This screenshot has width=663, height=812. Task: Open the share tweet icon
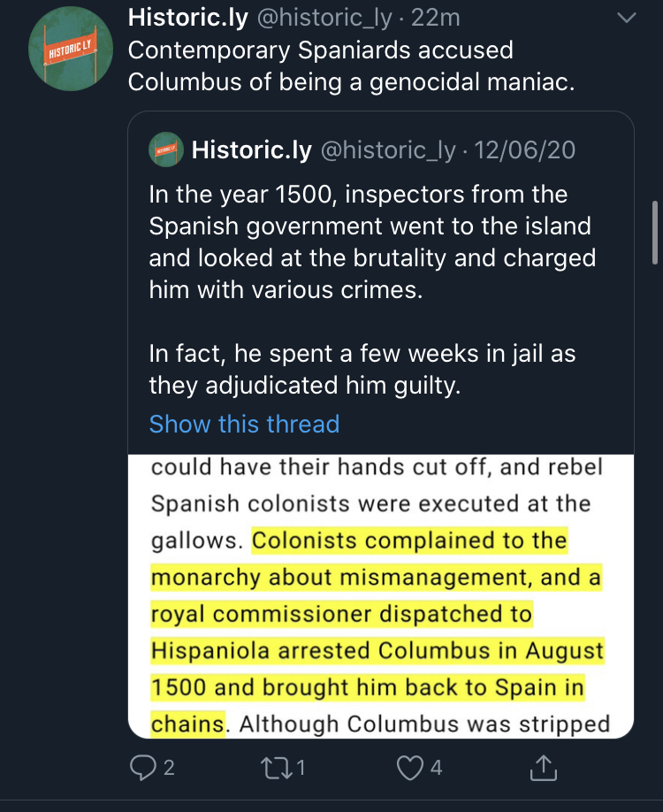click(x=543, y=768)
